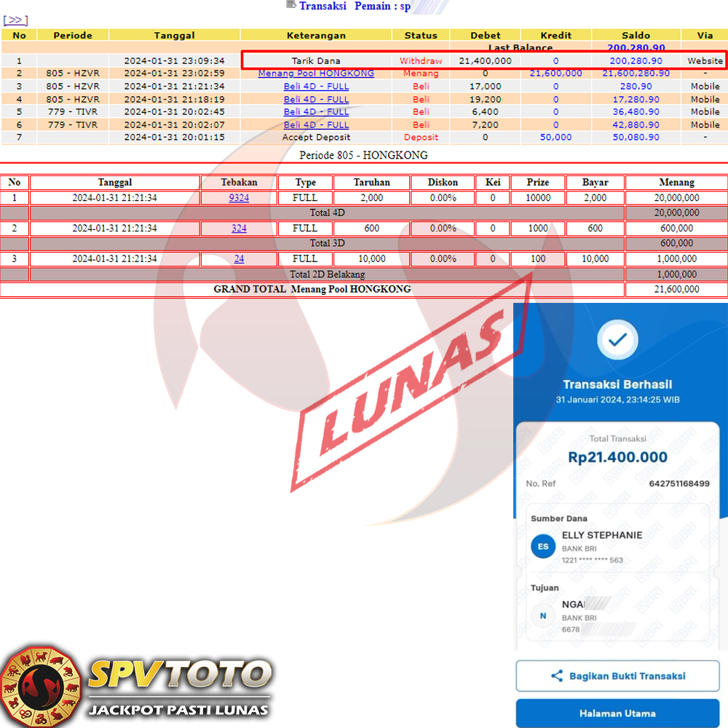Open Beli 4D - FULL at 20:02:07
Image resolution: width=728 pixels, height=728 pixels.
point(316,125)
